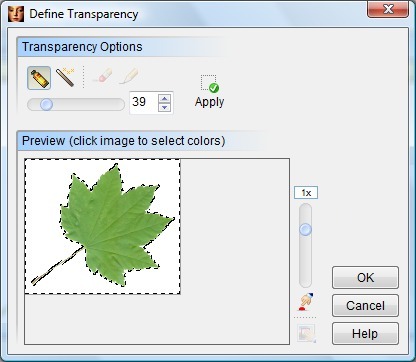The image size is (416, 362).
Task: Decrease tolerance with the down arrow
Action: pyautogui.click(x=164, y=107)
